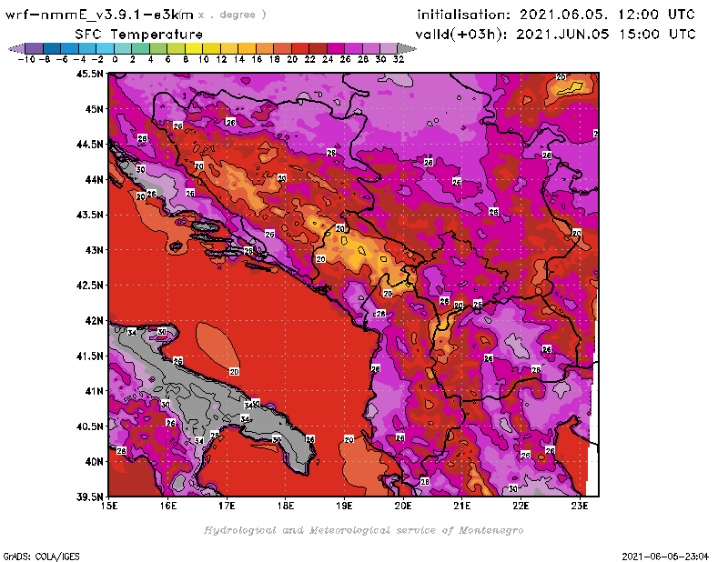Click the yellow-green 6 to 8 swatch
This screenshot has width=728, height=562.
(176, 48)
